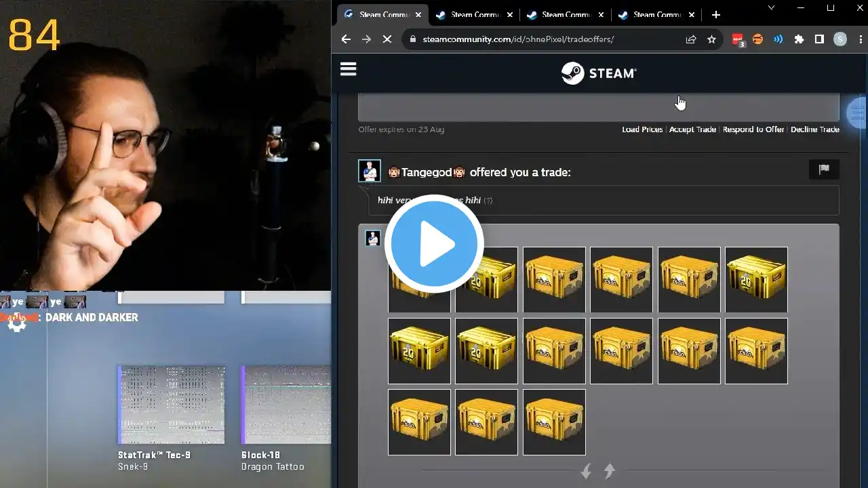
Task: Click the blue sound-wave extension icon
Action: [778, 39]
